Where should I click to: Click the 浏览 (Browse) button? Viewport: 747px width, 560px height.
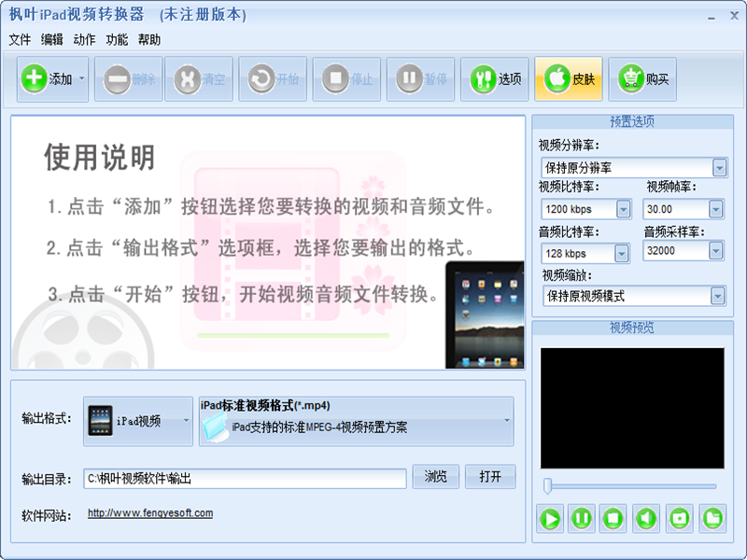pos(435,477)
